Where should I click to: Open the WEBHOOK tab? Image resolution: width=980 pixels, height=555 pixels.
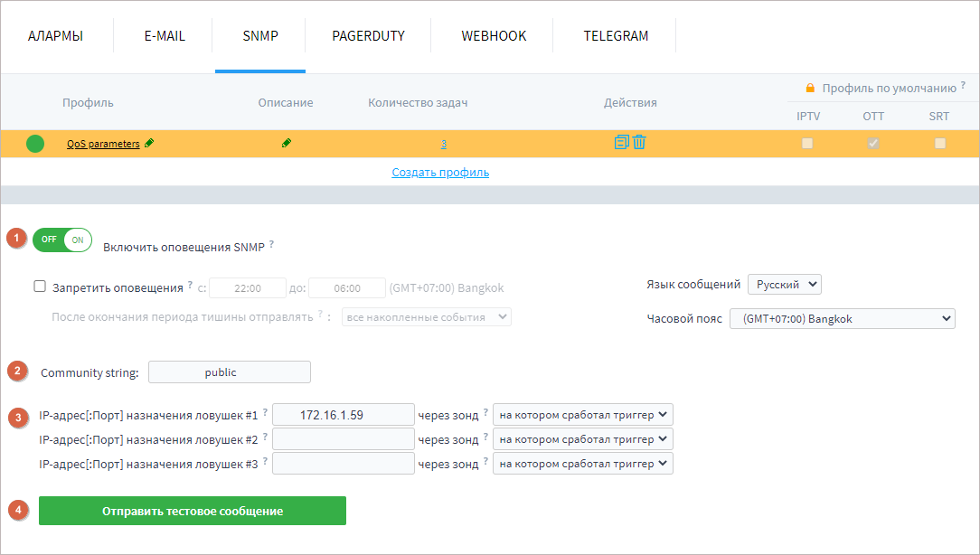tap(494, 36)
